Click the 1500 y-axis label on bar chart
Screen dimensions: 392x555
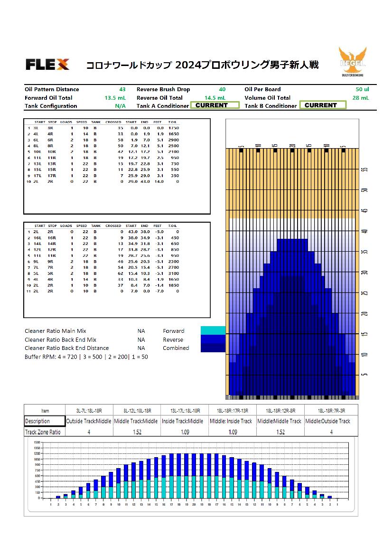point(37,442)
